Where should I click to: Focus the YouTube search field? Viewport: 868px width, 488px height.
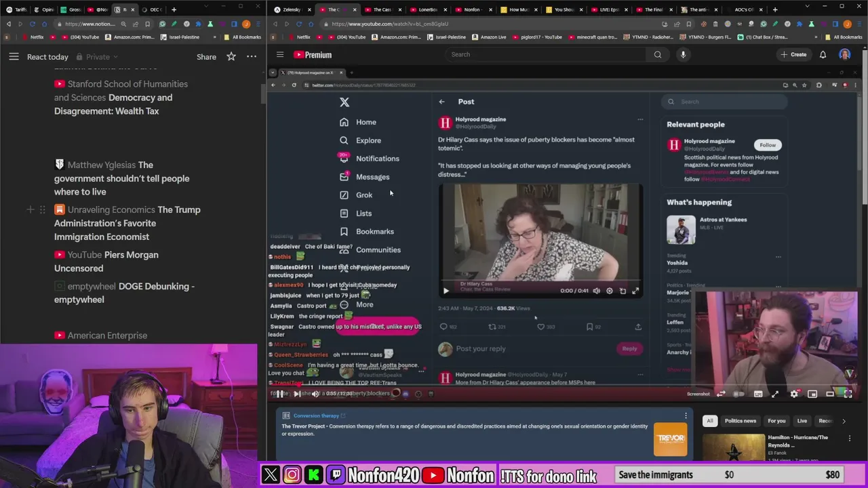tap(546, 55)
